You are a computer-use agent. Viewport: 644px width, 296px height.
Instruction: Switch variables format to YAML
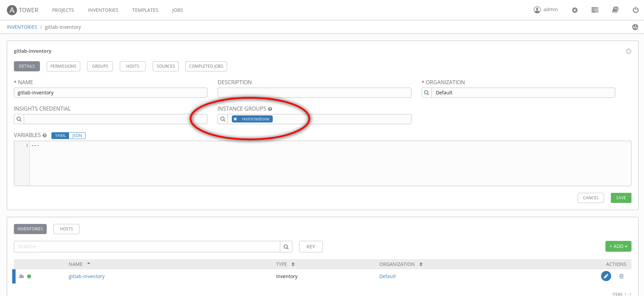click(x=60, y=136)
